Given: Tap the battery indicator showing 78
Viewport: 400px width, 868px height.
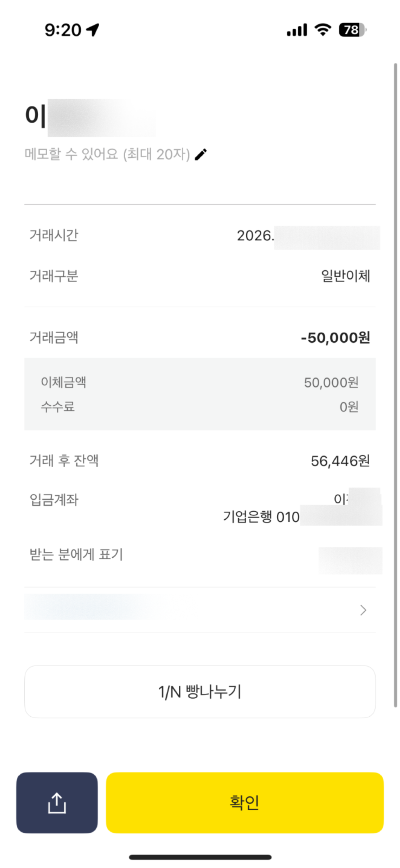Looking at the screenshot, I should click(x=352, y=30).
